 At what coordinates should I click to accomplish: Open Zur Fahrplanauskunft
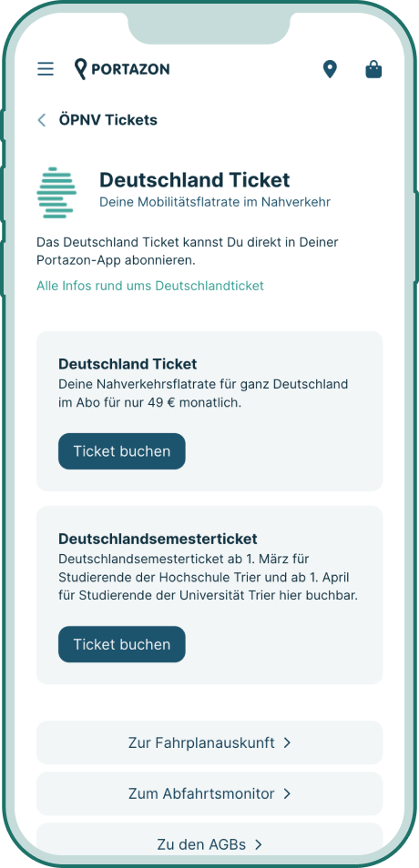pos(209,742)
